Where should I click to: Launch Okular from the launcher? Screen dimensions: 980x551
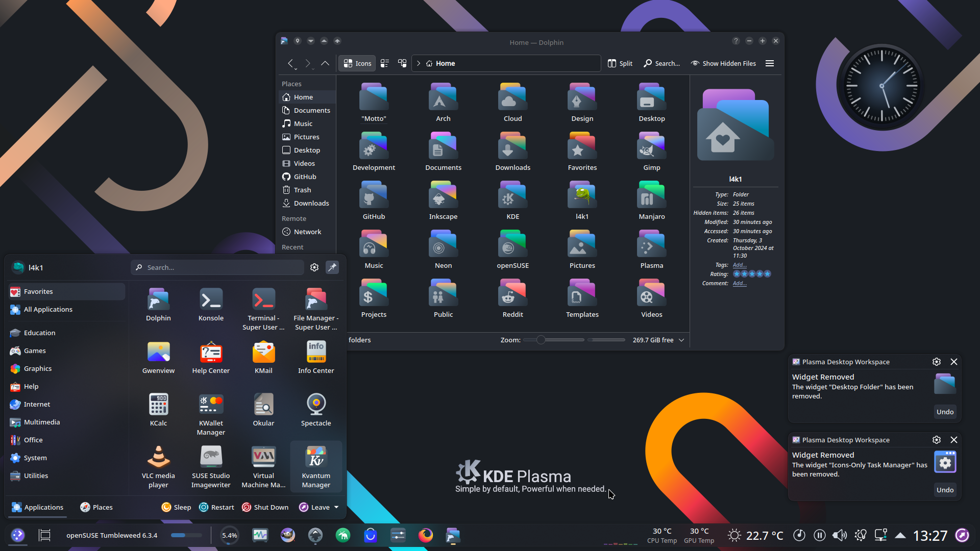coord(263,410)
